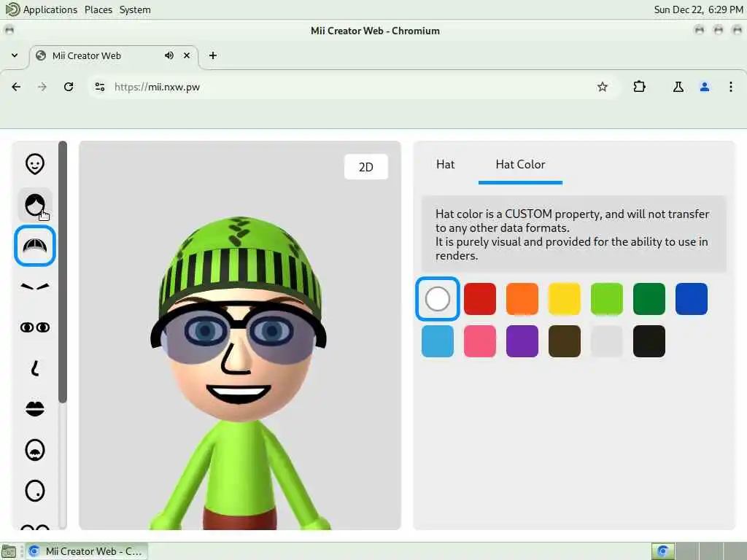Open the Eyes category icon
747x560 pixels.
click(x=35, y=327)
